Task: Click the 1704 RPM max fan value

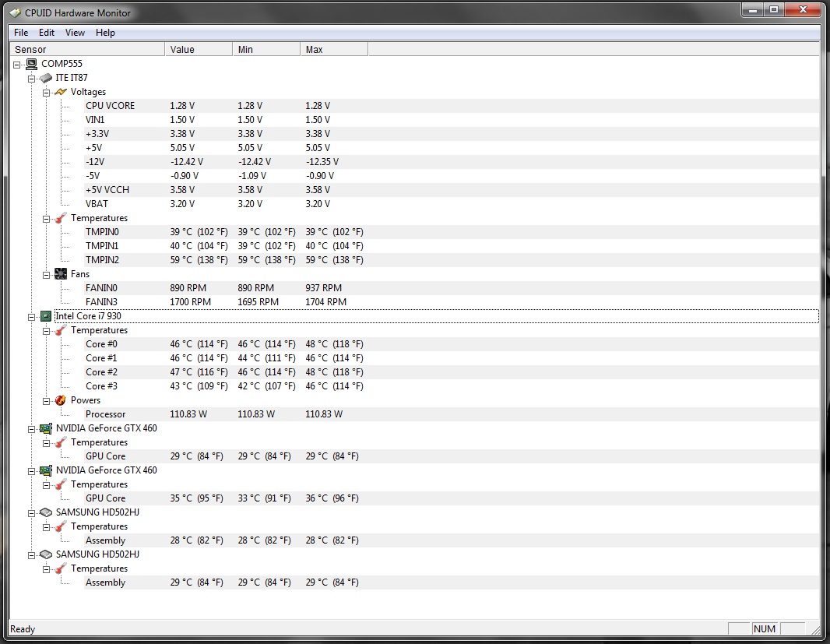Action: tap(325, 302)
